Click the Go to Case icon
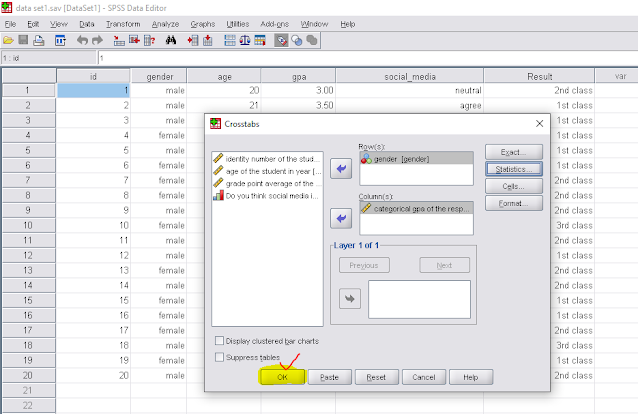Image resolution: width=638 pixels, height=414 pixels. pos(119,40)
